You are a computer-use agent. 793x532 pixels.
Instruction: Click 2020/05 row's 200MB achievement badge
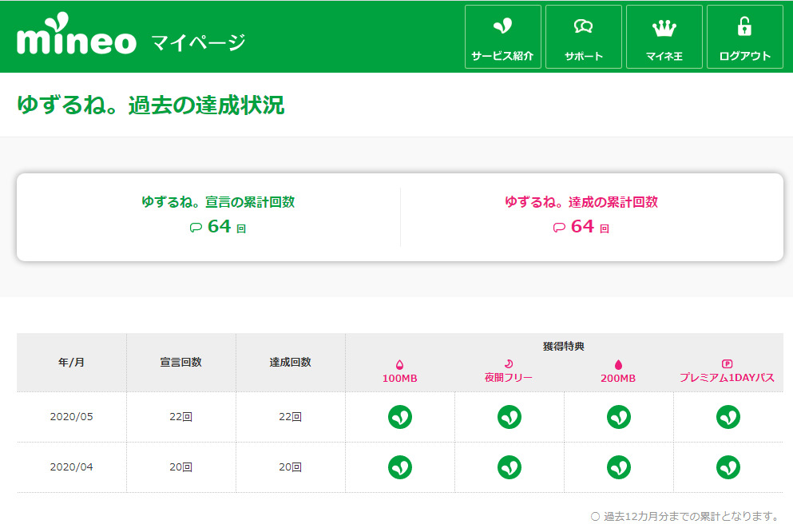[619, 417]
